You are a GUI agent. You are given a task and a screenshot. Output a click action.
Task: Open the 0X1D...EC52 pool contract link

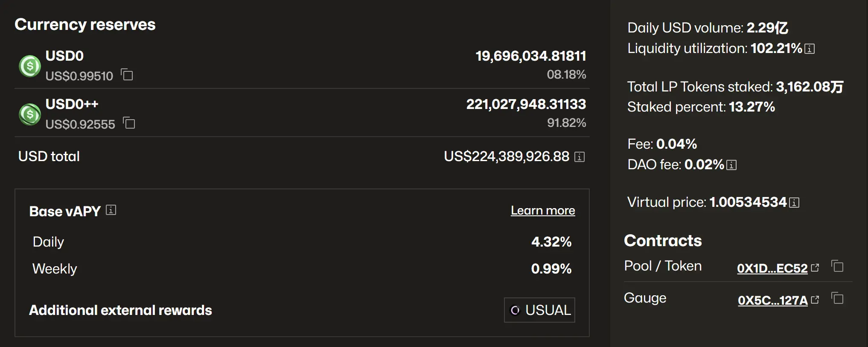tap(772, 268)
